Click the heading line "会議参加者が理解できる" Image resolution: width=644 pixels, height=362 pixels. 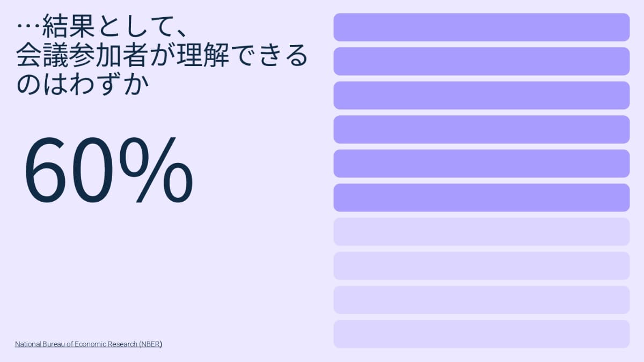(x=162, y=56)
